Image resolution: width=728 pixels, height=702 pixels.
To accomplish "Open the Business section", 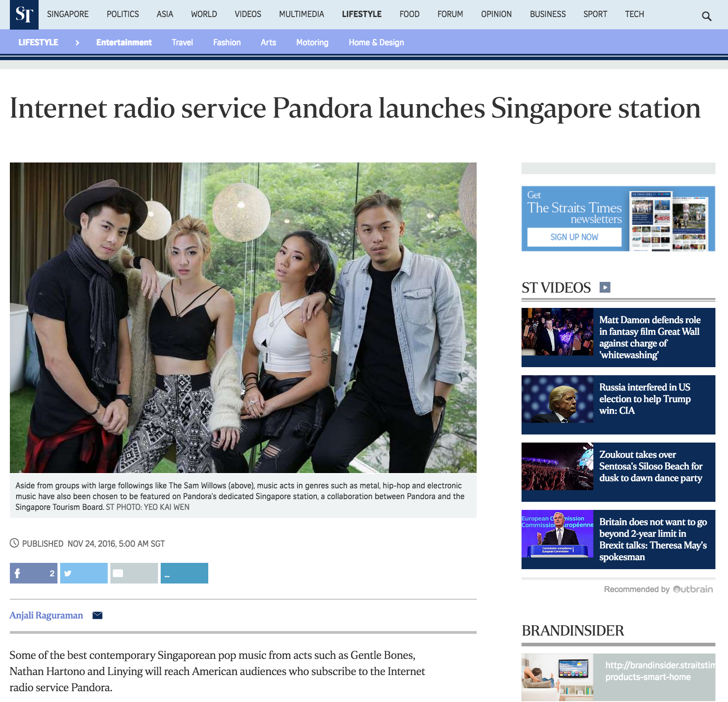I will 548,14.
